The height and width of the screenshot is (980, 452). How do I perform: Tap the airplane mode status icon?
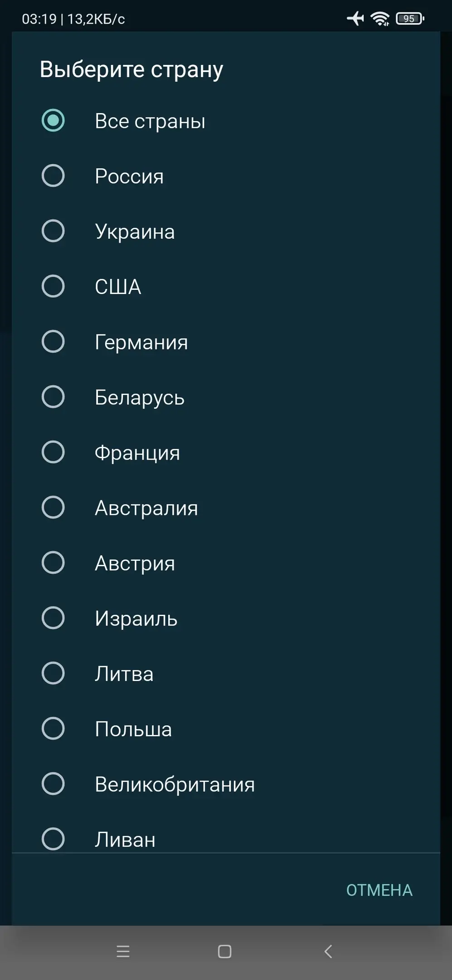click(355, 19)
